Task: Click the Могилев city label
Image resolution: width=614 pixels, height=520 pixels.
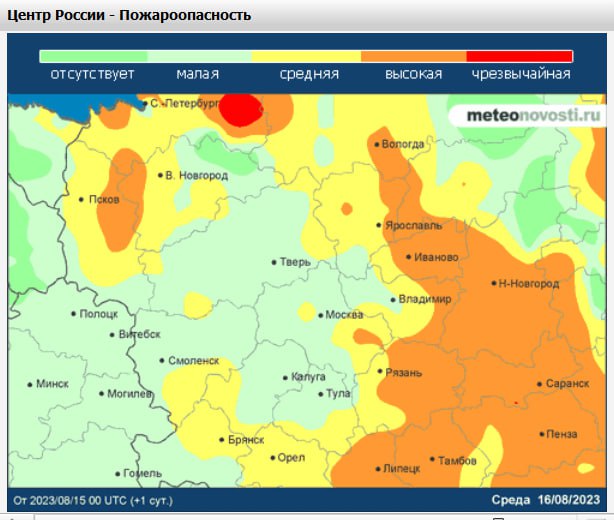Action: (130, 394)
